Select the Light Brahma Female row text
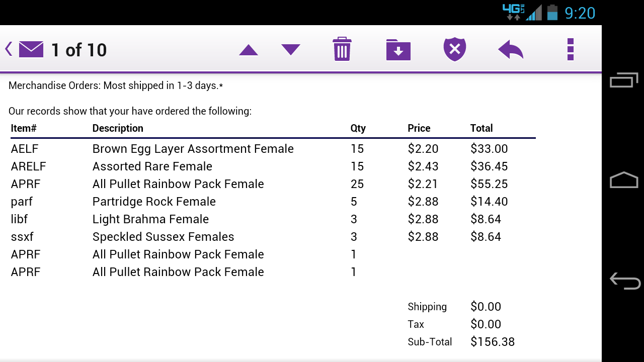 pyautogui.click(x=150, y=219)
